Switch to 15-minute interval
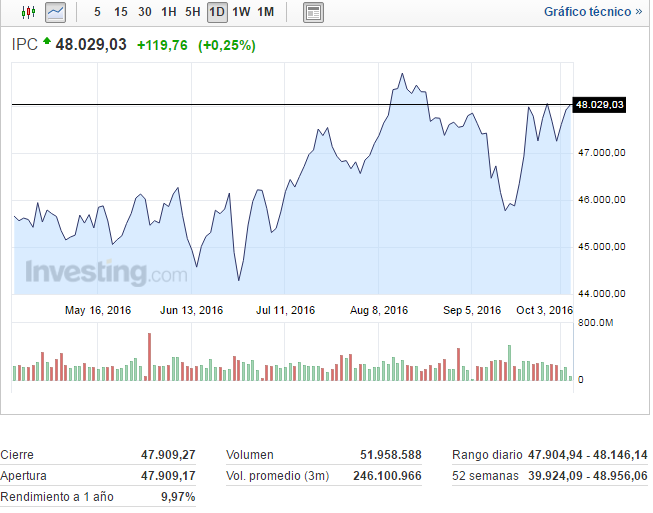This screenshot has width=653, height=513. click(120, 12)
